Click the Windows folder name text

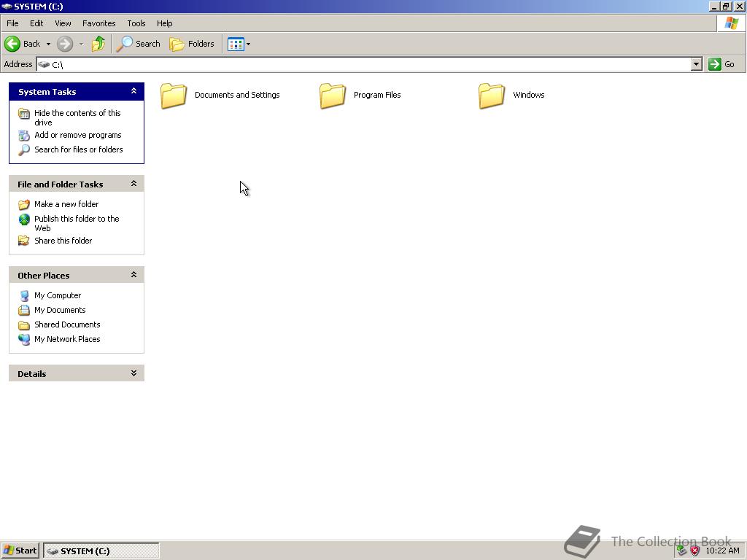click(529, 95)
